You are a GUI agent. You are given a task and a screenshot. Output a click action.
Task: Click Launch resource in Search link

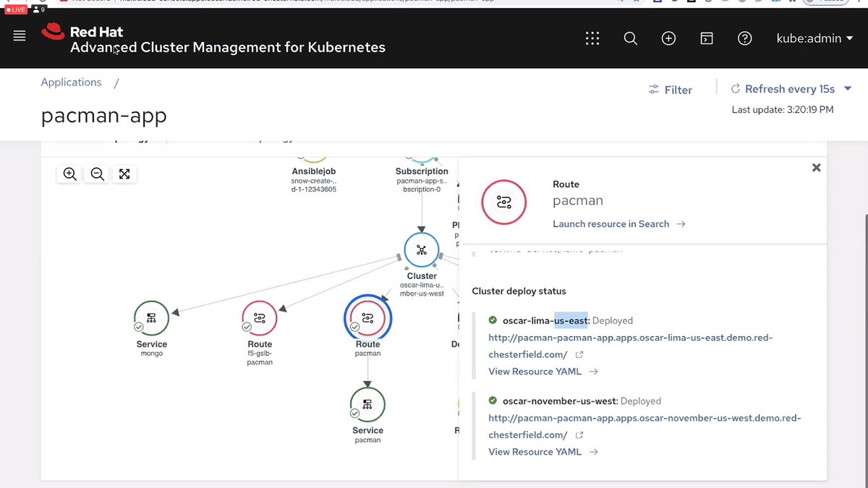(618, 224)
